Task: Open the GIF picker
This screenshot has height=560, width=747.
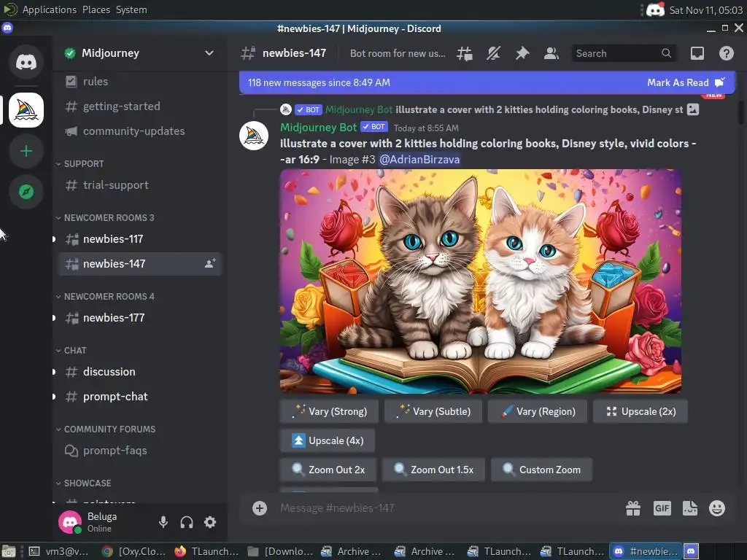Action: [x=662, y=508]
